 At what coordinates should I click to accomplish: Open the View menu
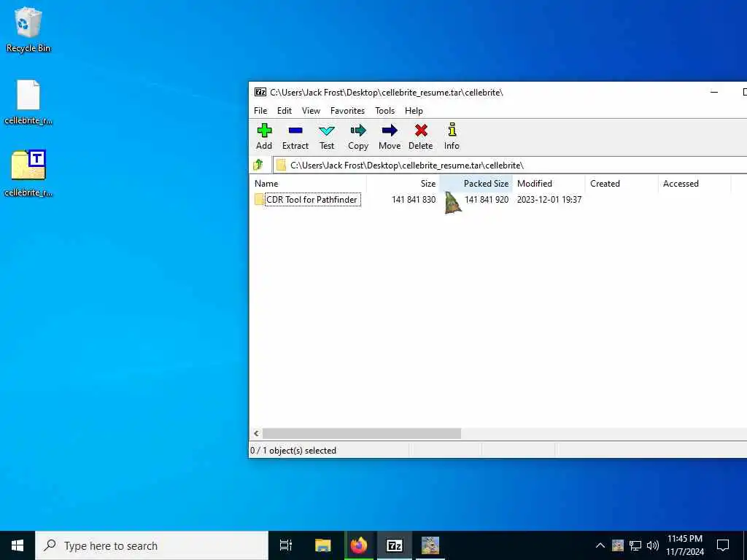311,111
